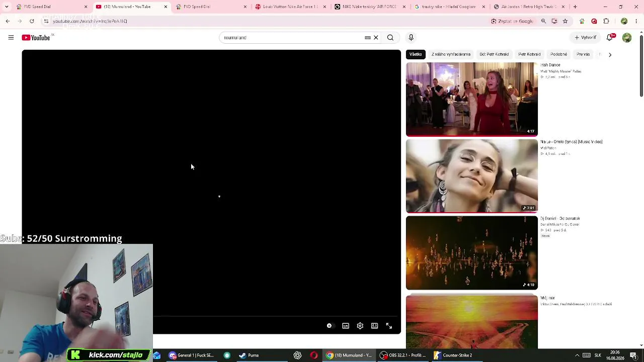Screen dimensions: 644x362
Task: Click the 'Vytvoriť' create button
Action: click(x=586, y=38)
